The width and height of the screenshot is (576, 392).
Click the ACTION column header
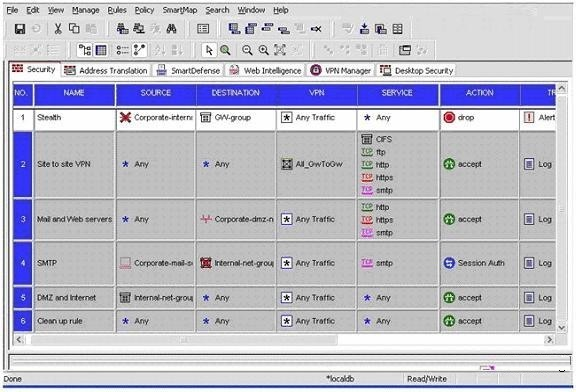[x=480, y=94]
